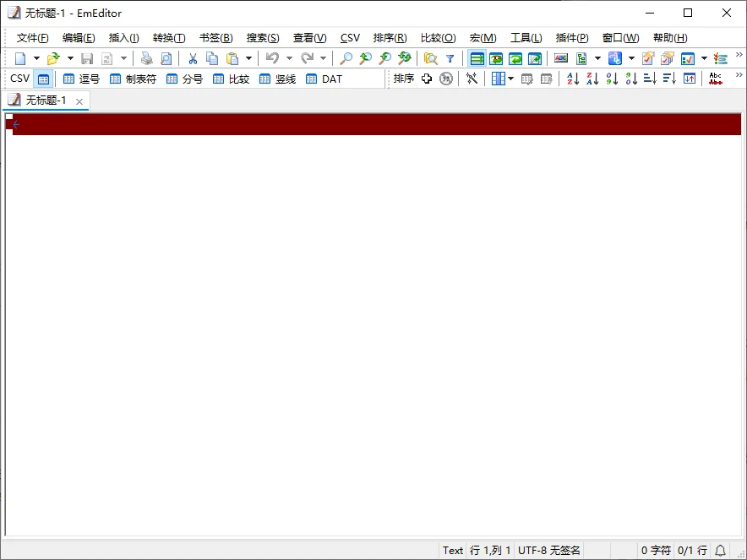
Task: Enable 制表符 tab-separated mode
Action: pyautogui.click(x=133, y=79)
